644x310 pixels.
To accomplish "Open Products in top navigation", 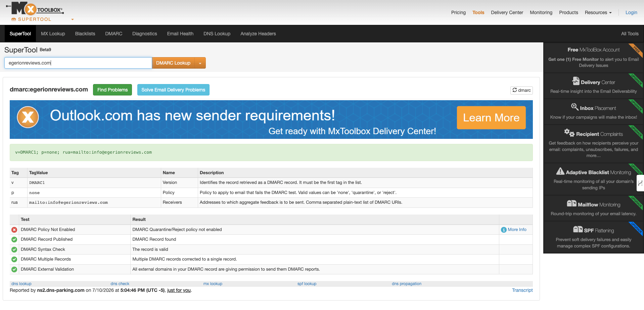I will [568, 12].
